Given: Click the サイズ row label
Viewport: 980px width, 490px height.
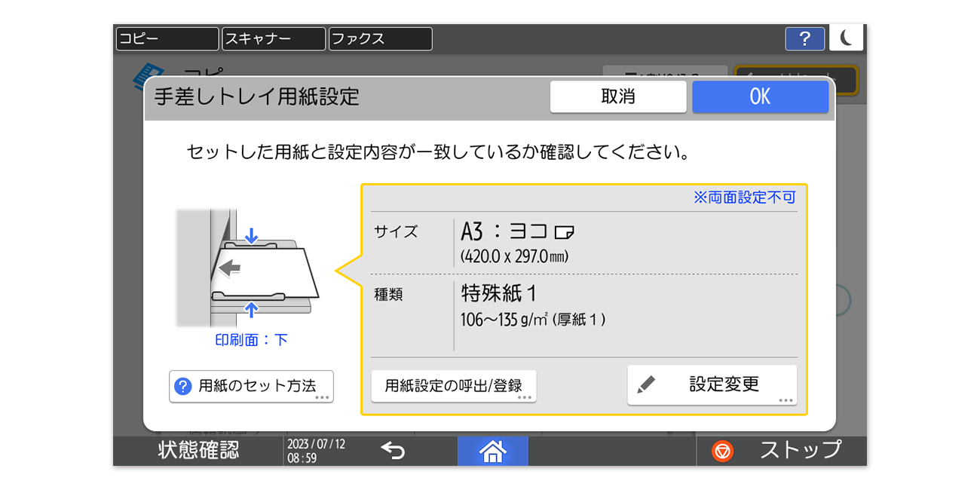Looking at the screenshot, I should (396, 231).
